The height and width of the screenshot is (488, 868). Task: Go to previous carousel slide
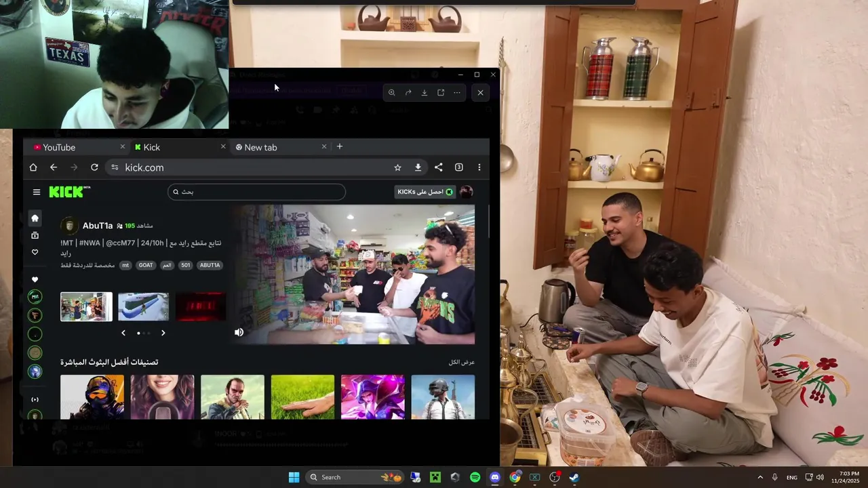click(x=123, y=333)
